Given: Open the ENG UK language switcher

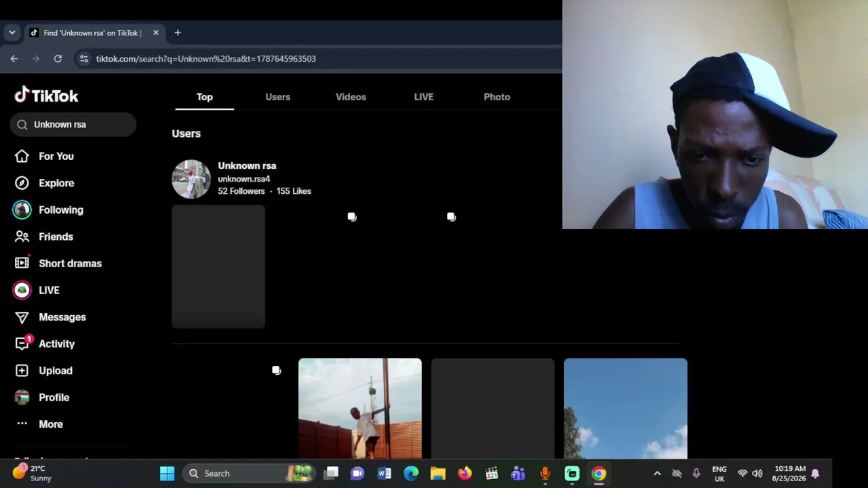Looking at the screenshot, I should click(x=719, y=474).
